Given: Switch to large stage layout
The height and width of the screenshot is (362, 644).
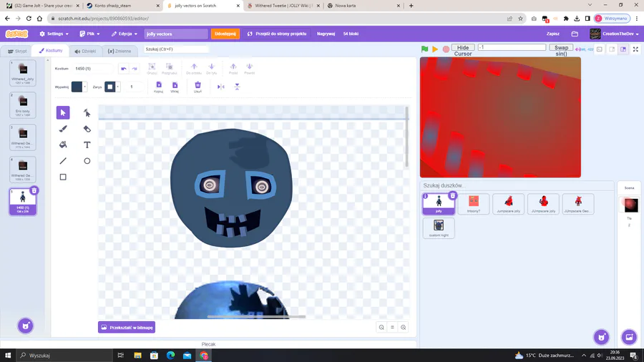Looking at the screenshot, I should [623, 49].
